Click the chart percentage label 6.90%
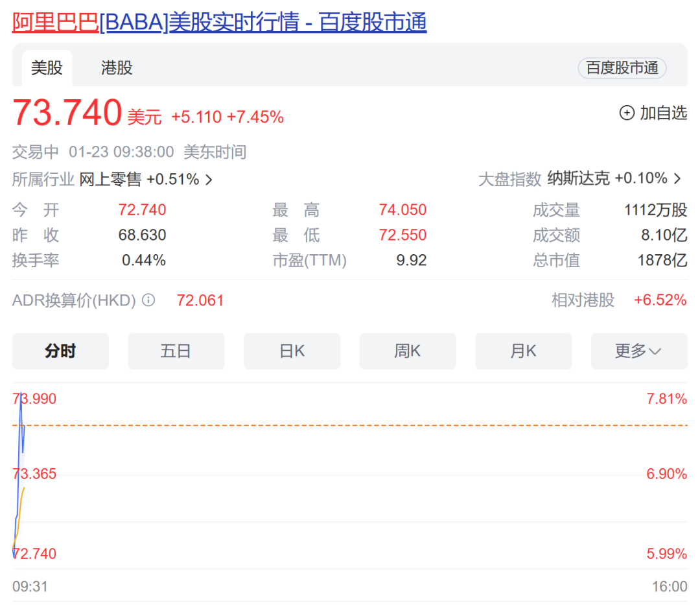Image resolution: width=700 pixels, height=605 pixels. pyautogui.click(x=667, y=474)
